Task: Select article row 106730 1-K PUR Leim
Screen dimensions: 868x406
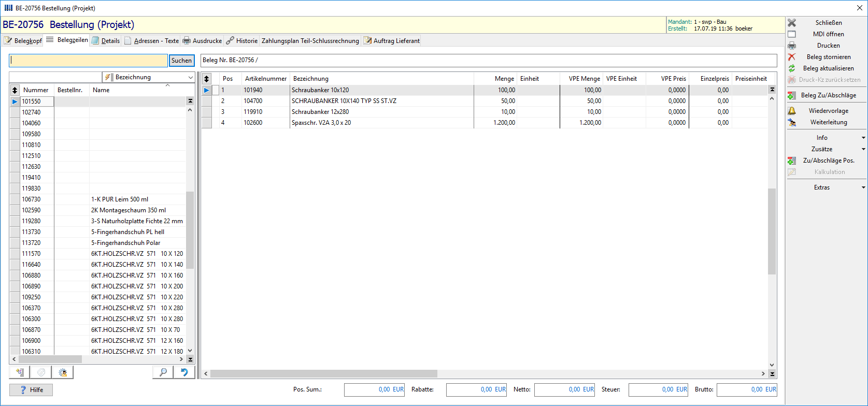Action: [x=98, y=199]
